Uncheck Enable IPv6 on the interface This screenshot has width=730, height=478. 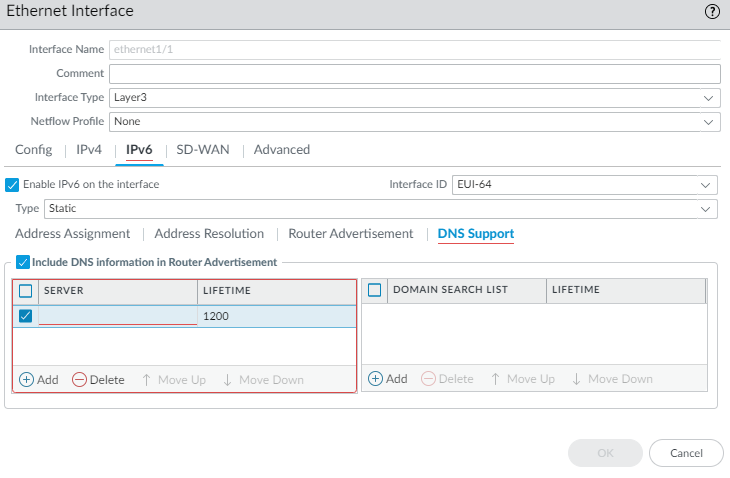tap(12, 185)
